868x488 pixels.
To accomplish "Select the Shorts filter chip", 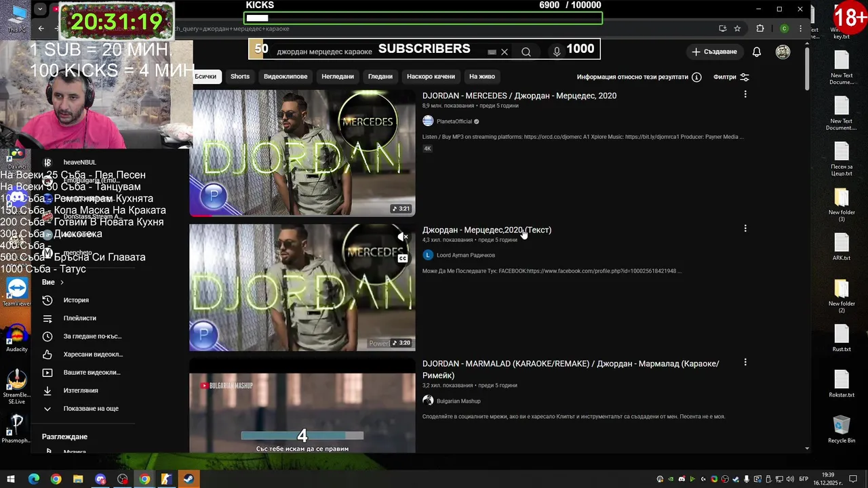I will (240, 77).
